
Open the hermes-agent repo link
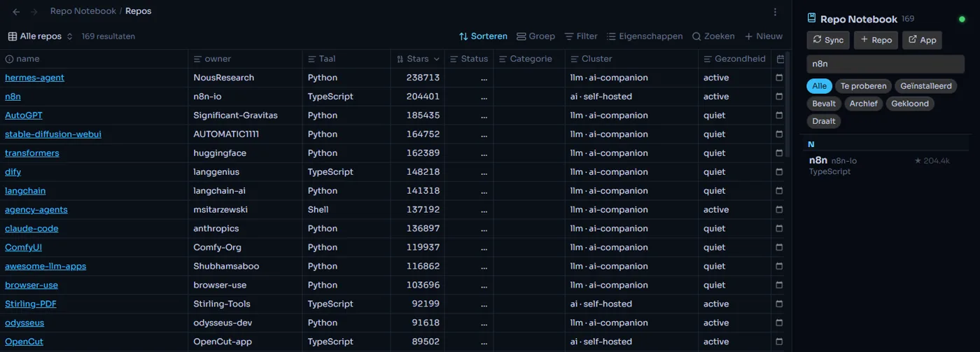[34, 78]
